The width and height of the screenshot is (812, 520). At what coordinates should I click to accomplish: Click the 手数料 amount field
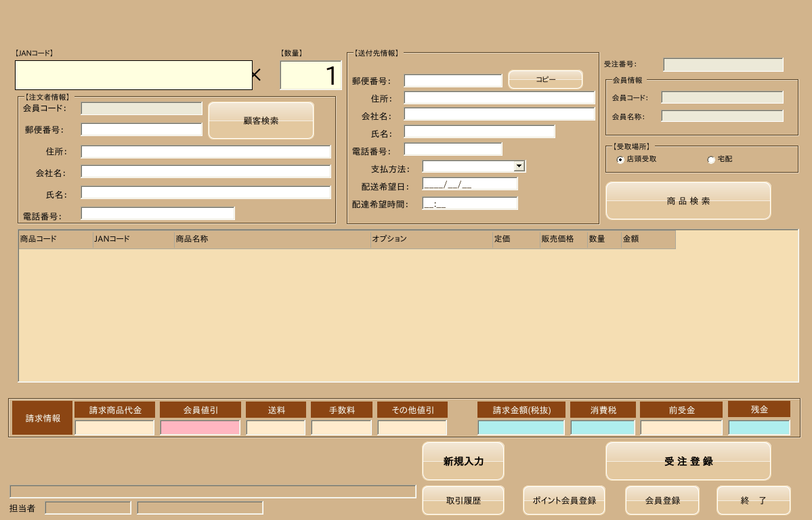pos(342,428)
